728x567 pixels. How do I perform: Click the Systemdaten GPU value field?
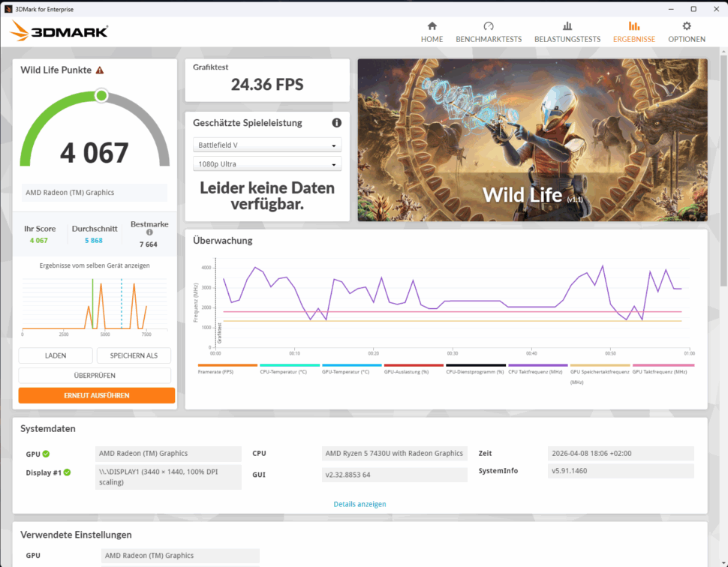point(168,453)
